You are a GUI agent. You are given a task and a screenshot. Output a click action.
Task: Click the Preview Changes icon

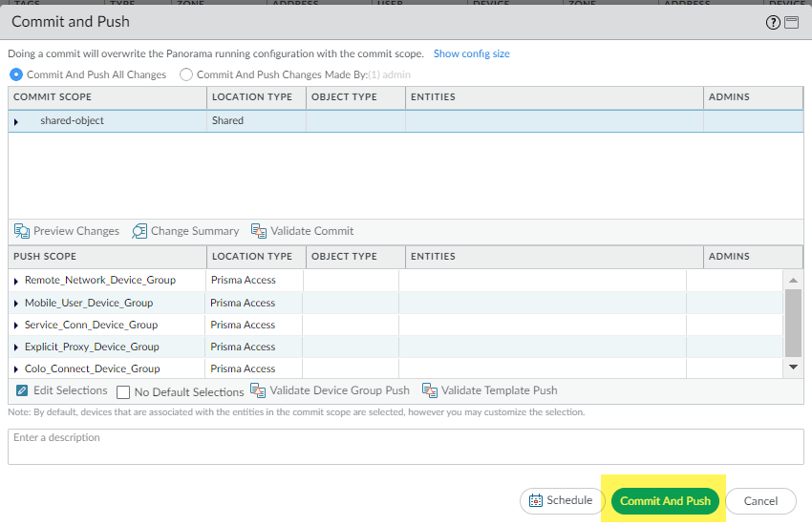tap(22, 231)
